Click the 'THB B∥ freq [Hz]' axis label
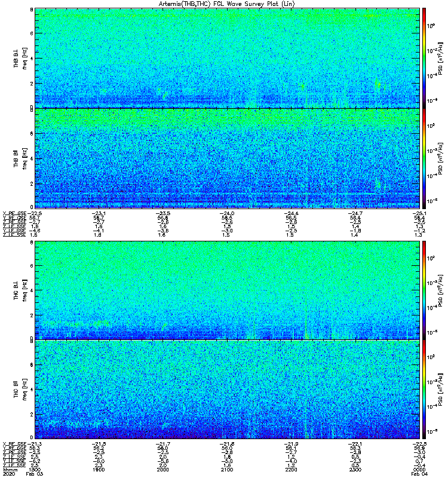The height and width of the screenshot is (478, 448). (x=20, y=158)
